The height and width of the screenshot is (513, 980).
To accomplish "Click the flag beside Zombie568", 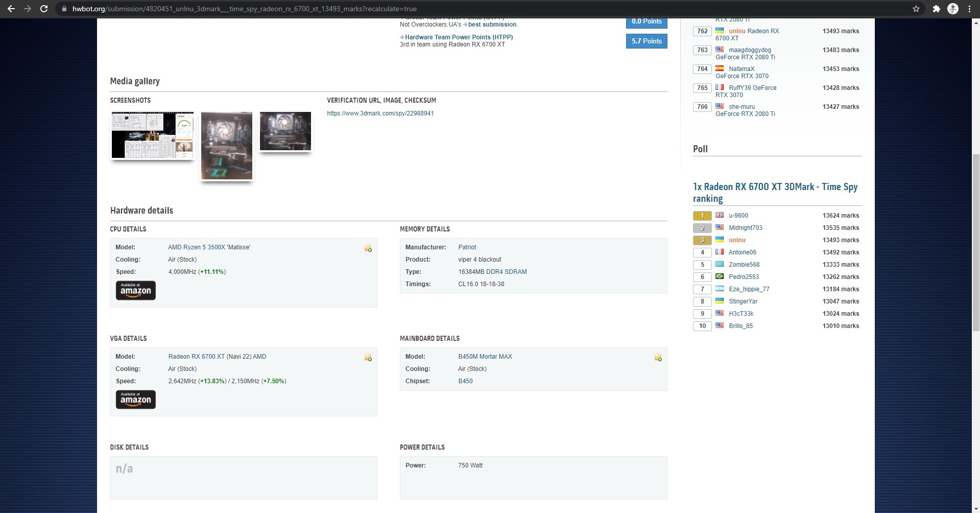I will 720,264.
